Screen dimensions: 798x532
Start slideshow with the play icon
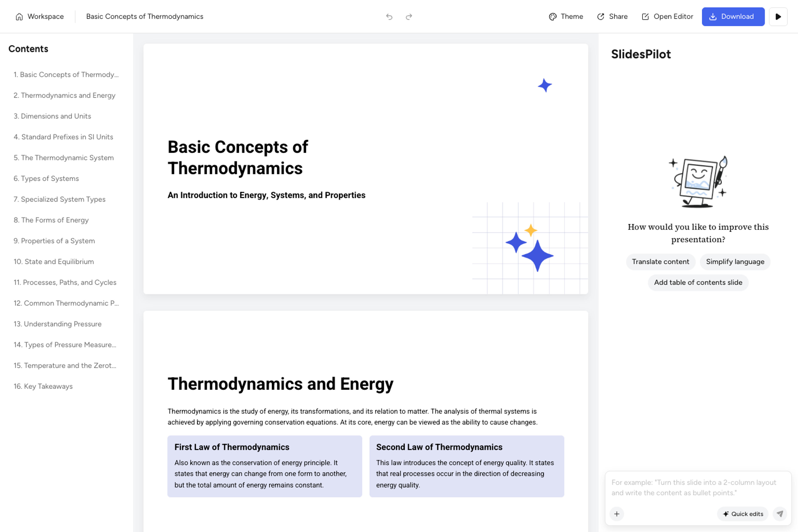pyautogui.click(x=778, y=17)
